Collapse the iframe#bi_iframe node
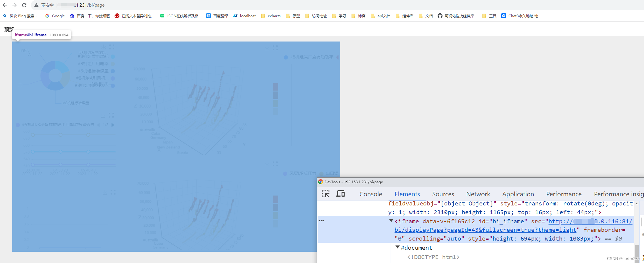The width and height of the screenshot is (644, 263). (x=391, y=221)
